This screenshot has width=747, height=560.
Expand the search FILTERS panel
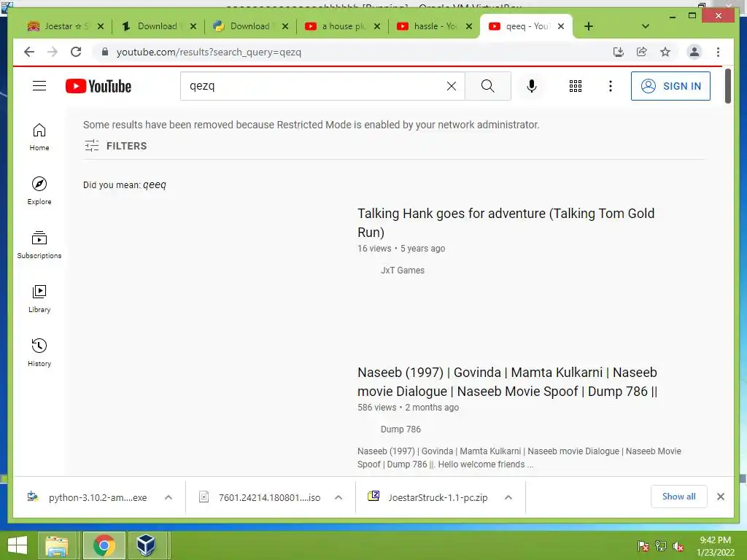115,146
